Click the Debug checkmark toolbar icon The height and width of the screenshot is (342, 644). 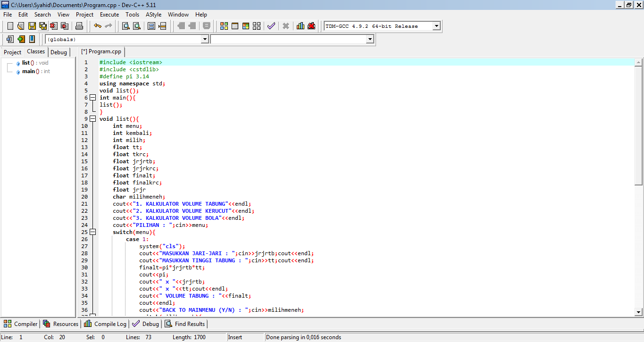271,26
